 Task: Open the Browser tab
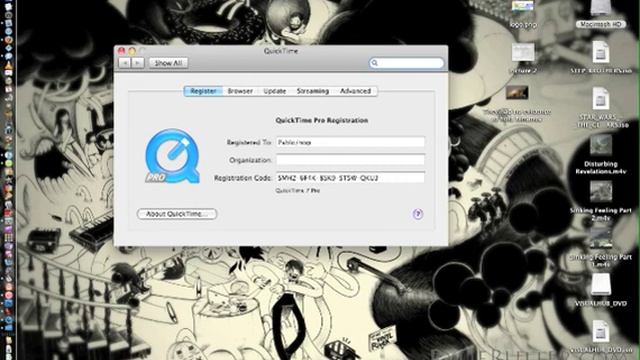240,91
